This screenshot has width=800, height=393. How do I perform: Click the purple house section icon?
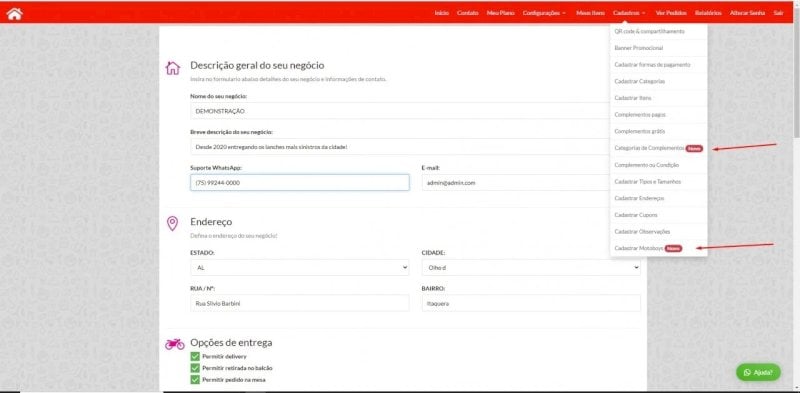pos(173,67)
